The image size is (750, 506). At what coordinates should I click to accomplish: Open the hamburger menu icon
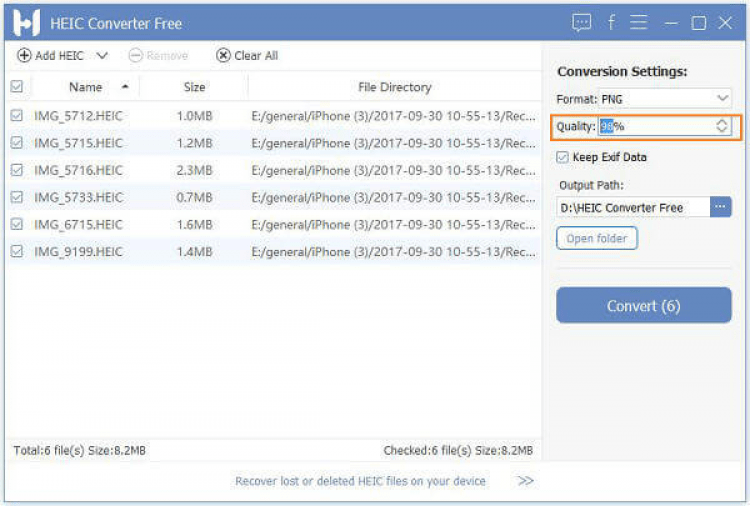point(639,22)
